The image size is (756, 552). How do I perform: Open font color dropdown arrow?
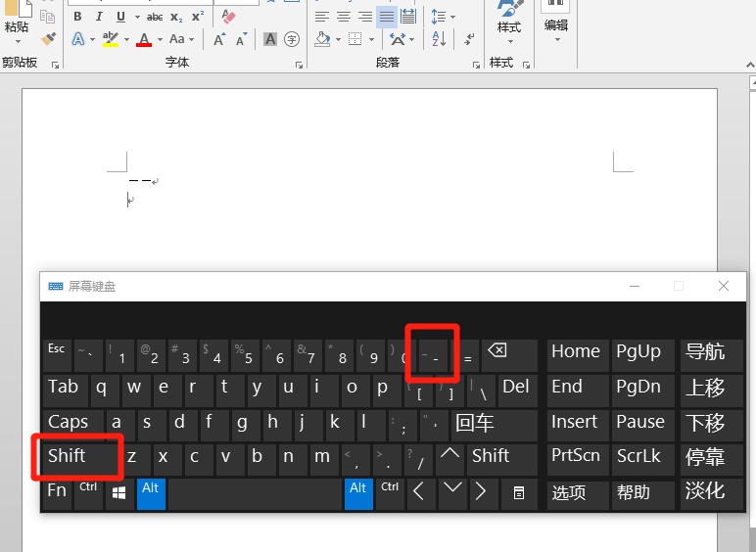[x=160, y=39]
